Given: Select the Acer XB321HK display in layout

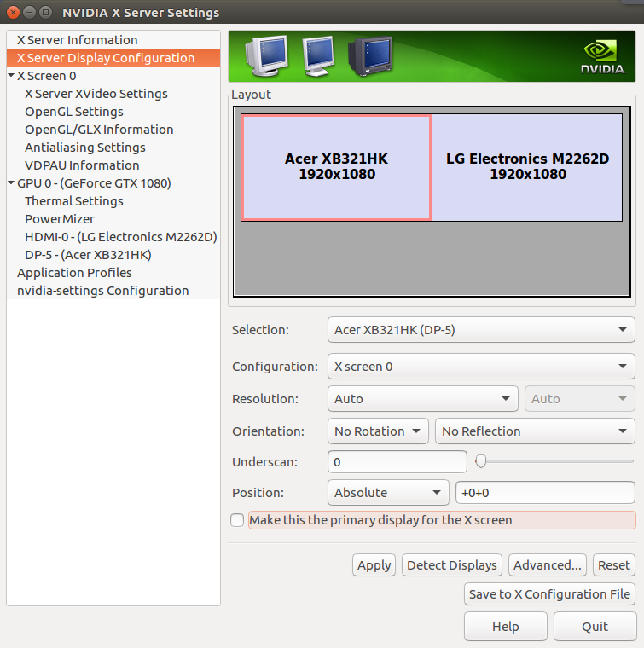Looking at the screenshot, I should (x=336, y=167).
